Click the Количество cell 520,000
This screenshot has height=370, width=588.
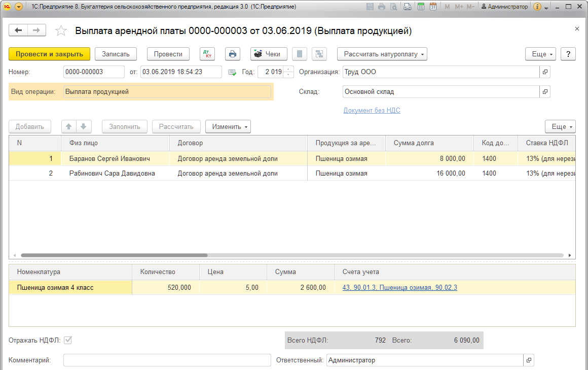(166, 287)
